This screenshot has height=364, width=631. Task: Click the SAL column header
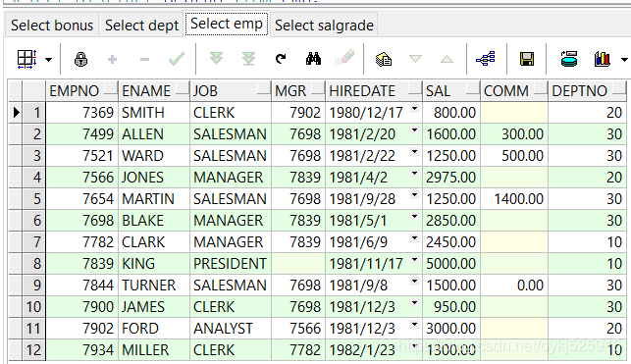click(451, 91)
